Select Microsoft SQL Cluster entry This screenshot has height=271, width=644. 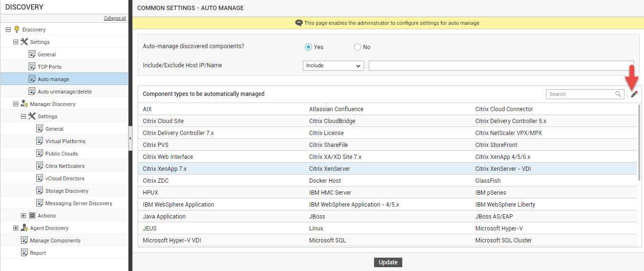[x=504, y=240]
